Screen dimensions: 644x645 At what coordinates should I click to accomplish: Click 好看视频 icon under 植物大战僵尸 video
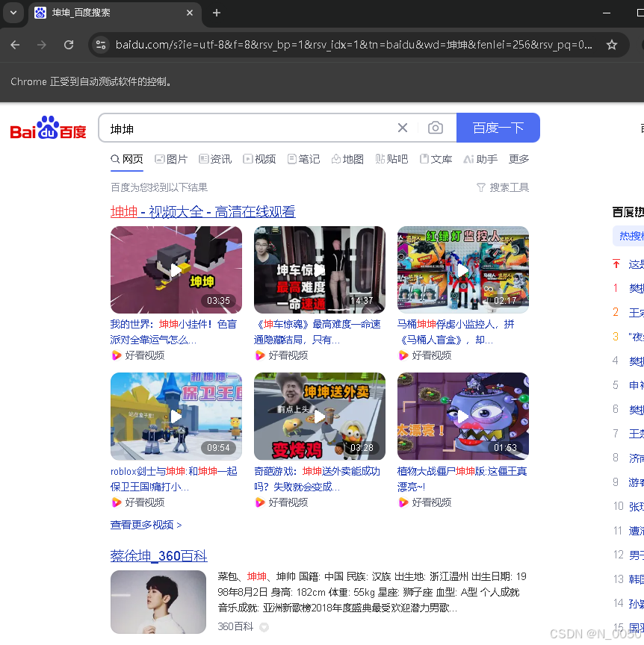(403, 502)
